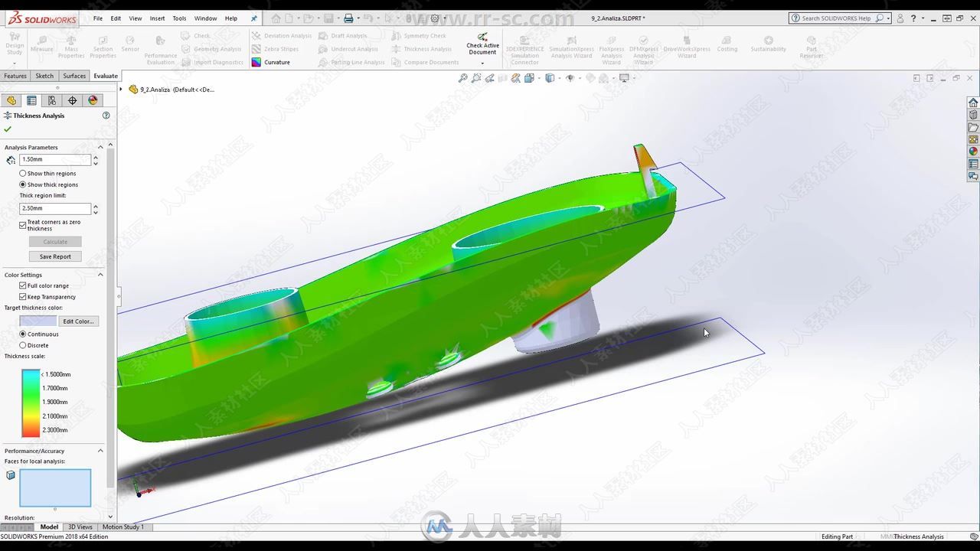980x551 pixels.
Task: Pin the SOLIDWORKS menu bar
Action: [x=254, y=18]
